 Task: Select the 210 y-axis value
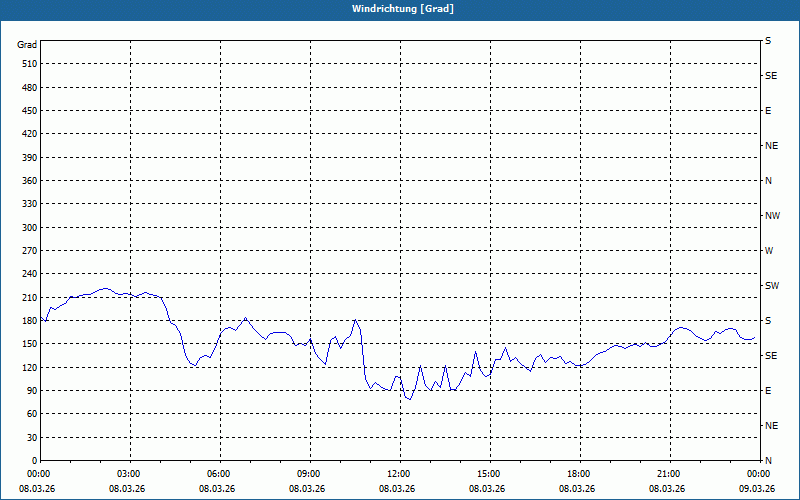[x=30, y=297]
